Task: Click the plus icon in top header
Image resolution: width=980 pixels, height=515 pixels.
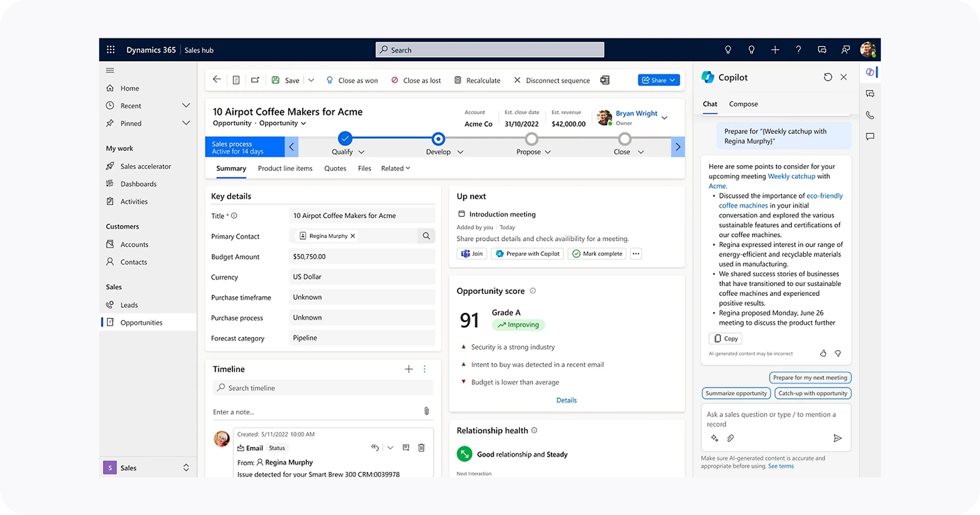Action: (775, 50)
